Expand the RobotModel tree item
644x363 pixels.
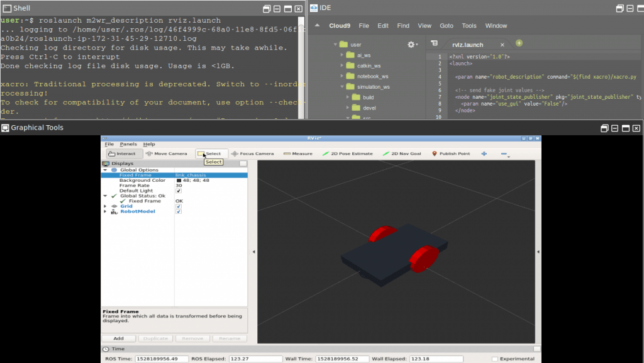point(105,211)
